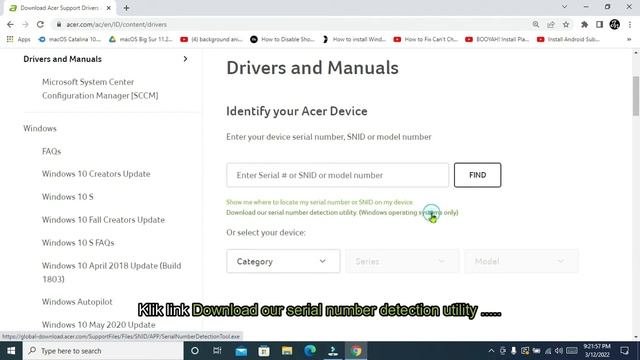
Task: Open Windows 10 April 2018 Update link
Action: (x=111, y=272)
